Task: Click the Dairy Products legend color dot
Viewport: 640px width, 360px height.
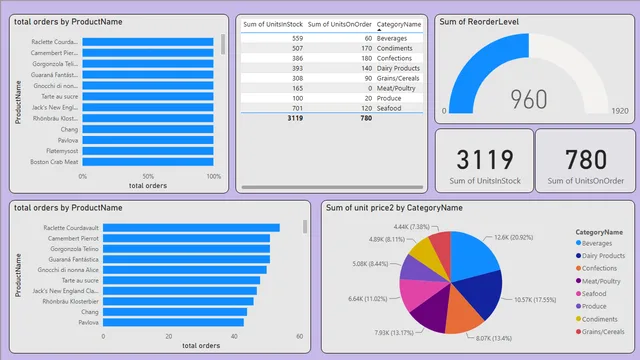Action: [578, 256]
